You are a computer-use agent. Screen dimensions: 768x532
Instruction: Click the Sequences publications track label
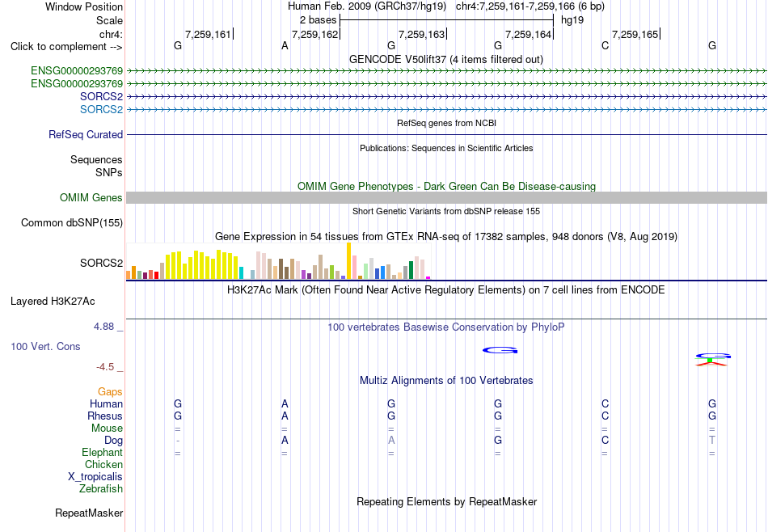96,160
